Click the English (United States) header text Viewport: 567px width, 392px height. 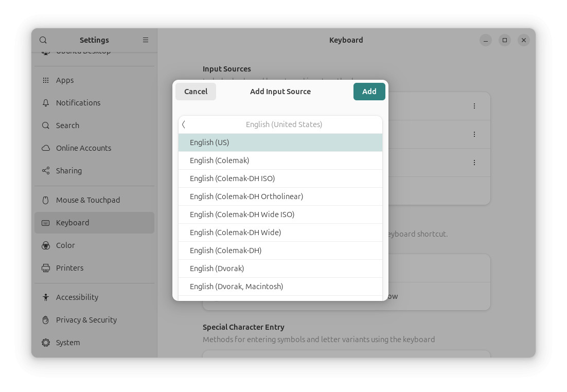tap(284, 124)
